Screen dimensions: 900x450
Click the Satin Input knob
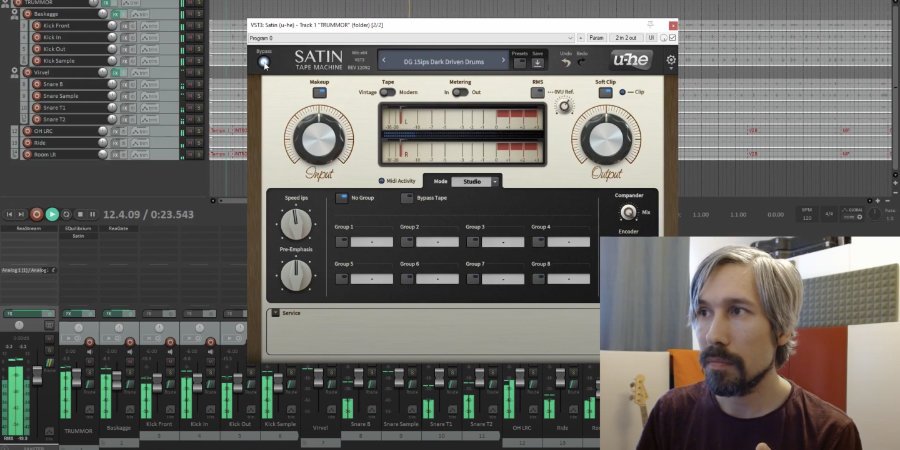click(319, 139)
